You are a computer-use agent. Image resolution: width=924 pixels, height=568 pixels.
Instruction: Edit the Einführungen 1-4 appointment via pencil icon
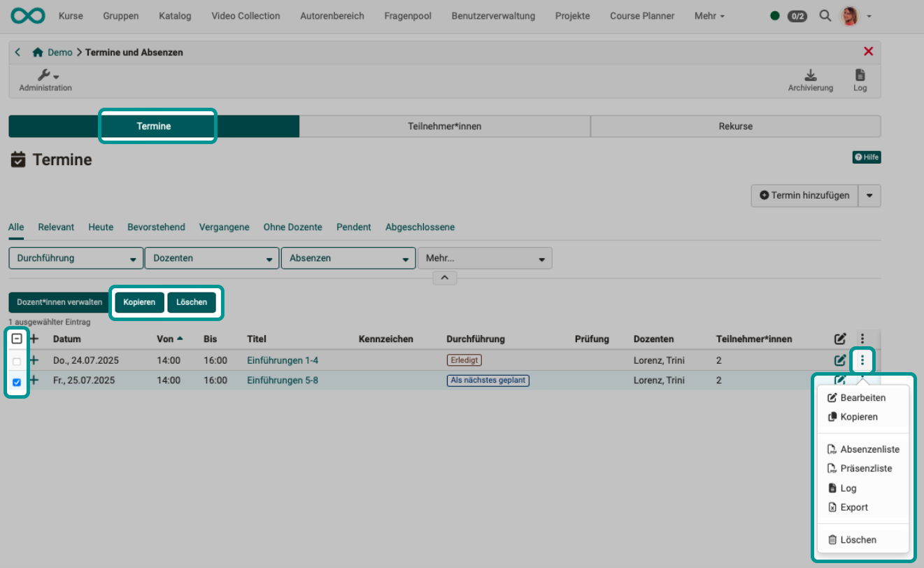pos(840,360)
